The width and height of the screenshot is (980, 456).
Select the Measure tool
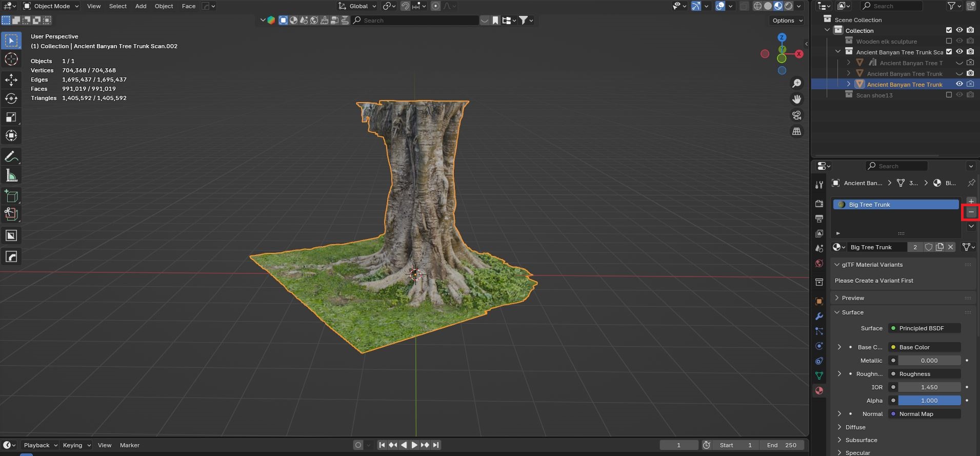click(11, 176)
